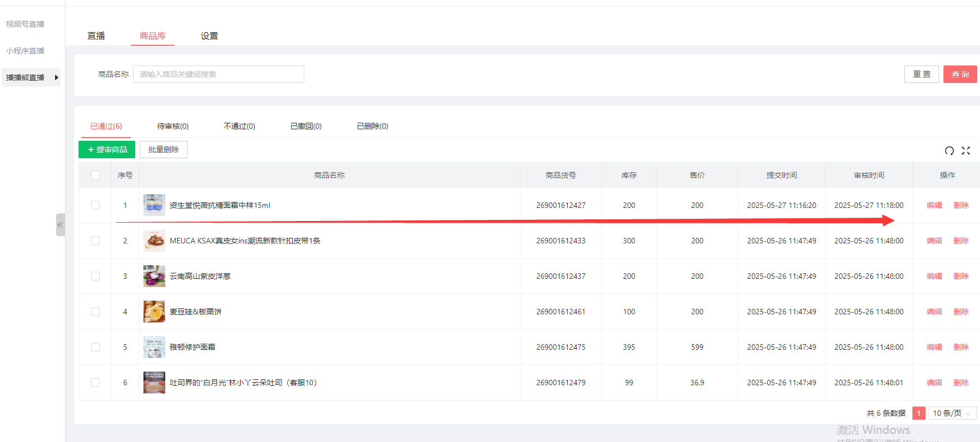The image size is (980, 442).
Task: Click the refresh icon above the table
Action: point(949,151)
